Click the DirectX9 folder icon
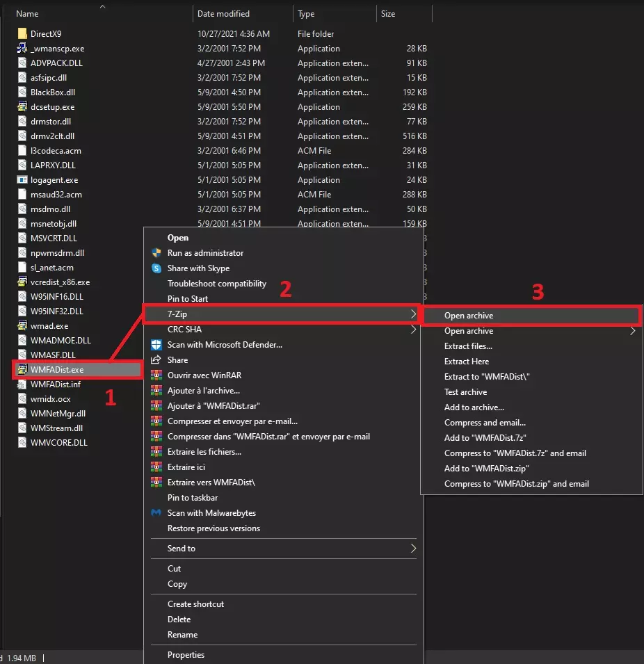 (22, 33)
